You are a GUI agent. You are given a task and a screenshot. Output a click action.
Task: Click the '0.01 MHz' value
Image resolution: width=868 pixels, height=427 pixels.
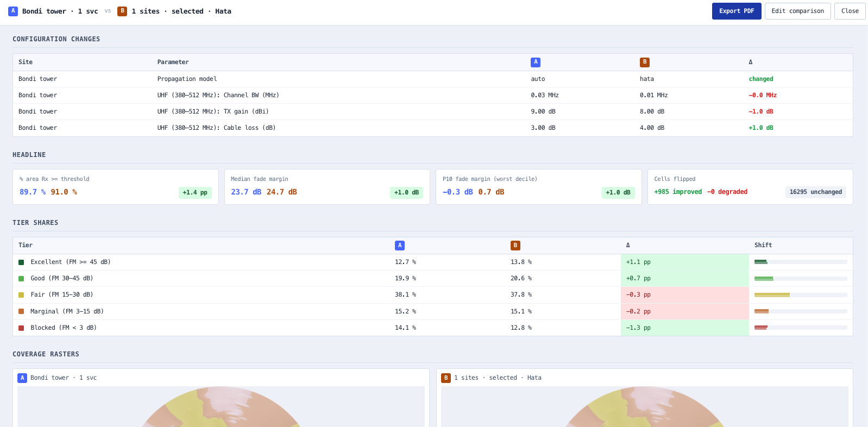(654, 95)
